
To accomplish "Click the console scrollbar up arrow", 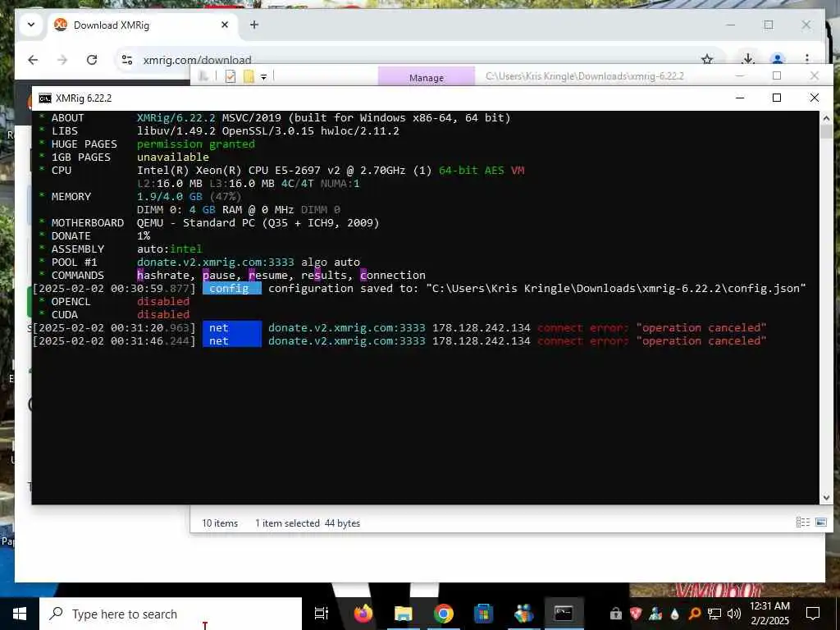I will click(826, 118).
